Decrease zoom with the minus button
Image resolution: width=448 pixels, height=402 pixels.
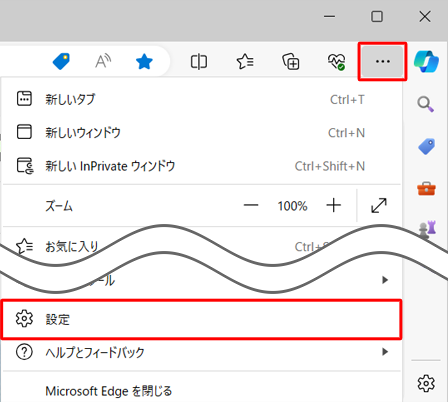click(251, 205)
